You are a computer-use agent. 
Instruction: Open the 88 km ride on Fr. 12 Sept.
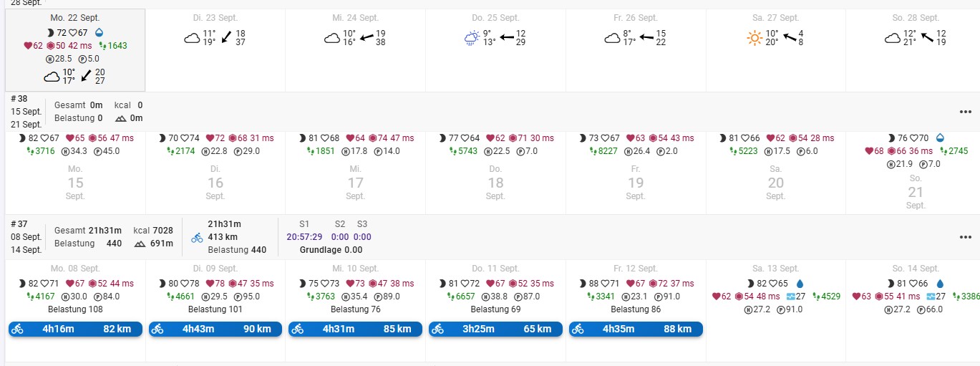(x=636, y=329)
